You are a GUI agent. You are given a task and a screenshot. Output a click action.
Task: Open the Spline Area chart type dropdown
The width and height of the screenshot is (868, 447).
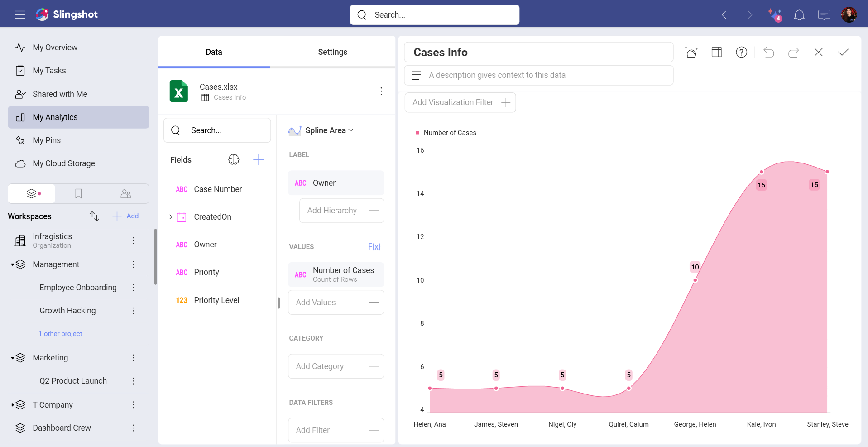(321, 130)
